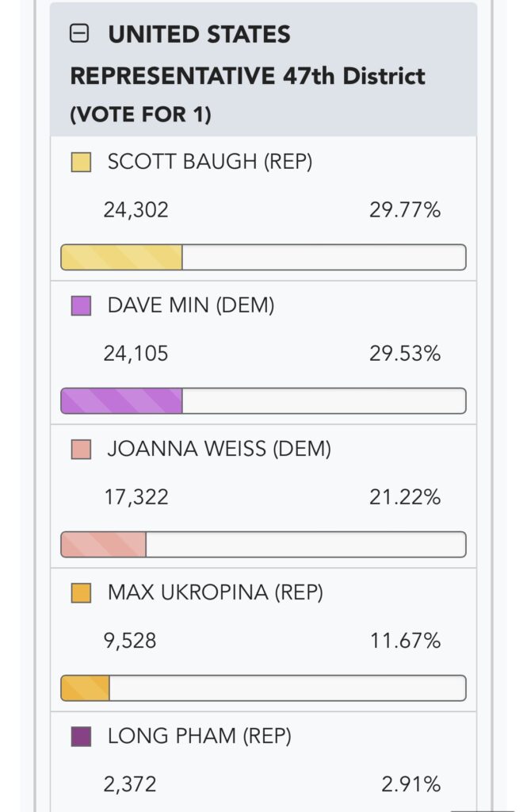The width and height of the screenshot is (527, 812).
Task: Click Max Ukropina orange color swatch
Action: pos(81,593)
